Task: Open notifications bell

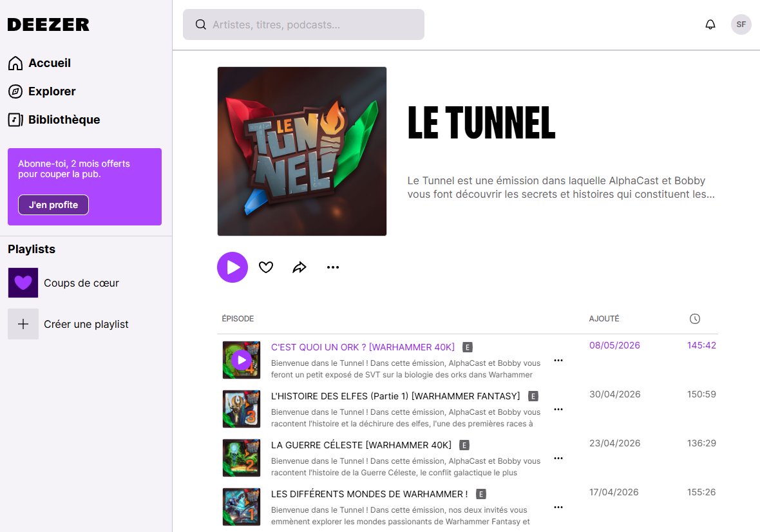Action: pyautogui.click(x=710, y=24)
